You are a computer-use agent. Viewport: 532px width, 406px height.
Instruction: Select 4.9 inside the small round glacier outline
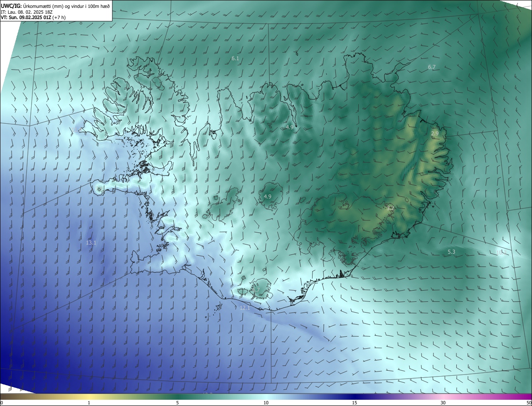[268, 196]
